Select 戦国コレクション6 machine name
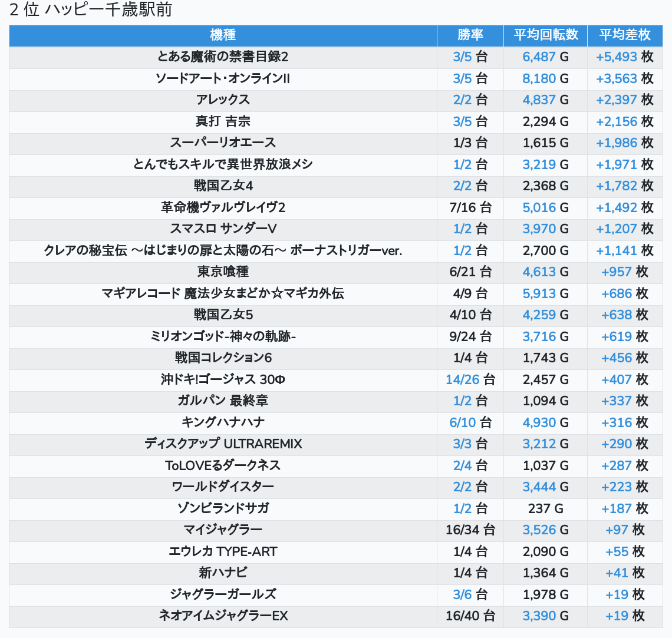The height and width of the screenshot is (638, 672). click(x=223, y=358)
